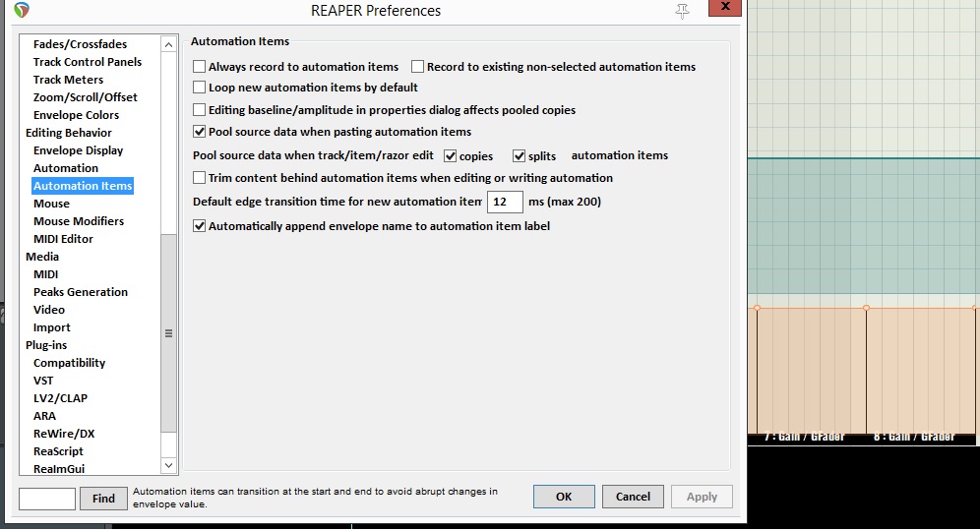
Task: Click the edge transition time field
Action: 505,202
